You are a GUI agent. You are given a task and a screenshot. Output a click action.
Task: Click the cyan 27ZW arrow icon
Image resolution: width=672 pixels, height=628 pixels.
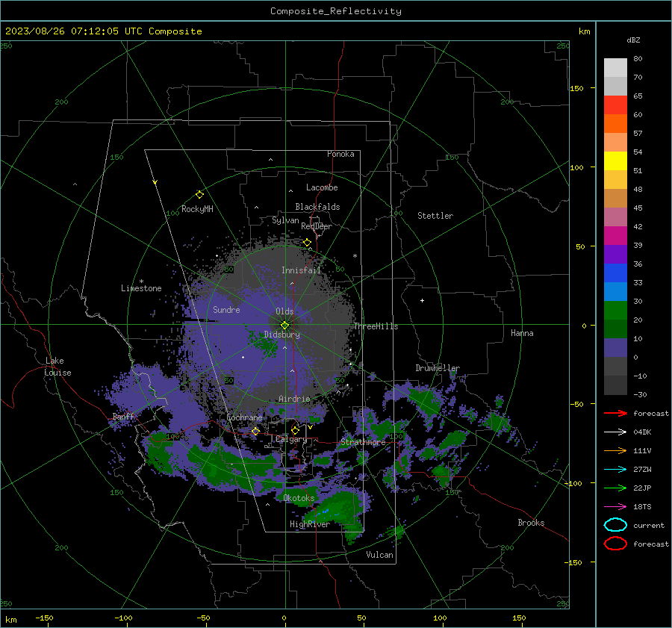615,470
